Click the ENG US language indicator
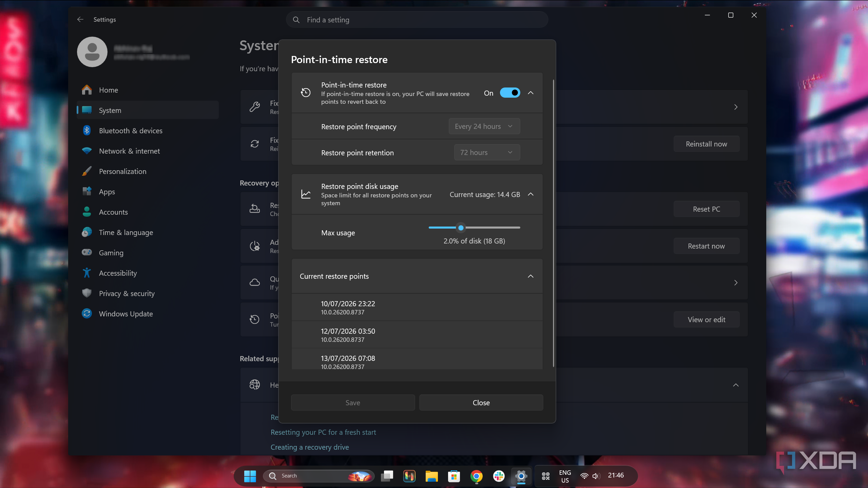 click(565, 476)
